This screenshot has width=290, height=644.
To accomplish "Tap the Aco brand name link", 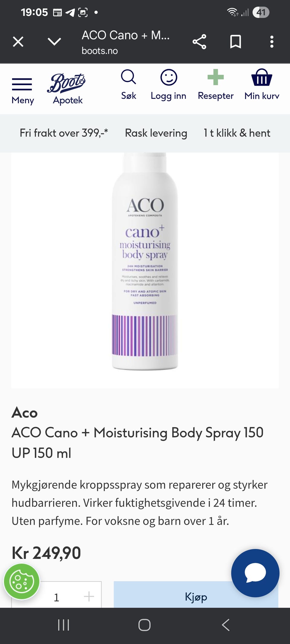I will pyautogui.click(x=24, y=412).
